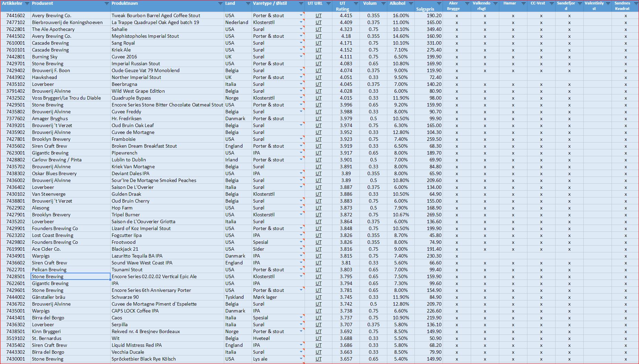The width and height of the screenshot is (639, 364).
Task: Click the Pelican Brewing producer cell
Action: 70,270
